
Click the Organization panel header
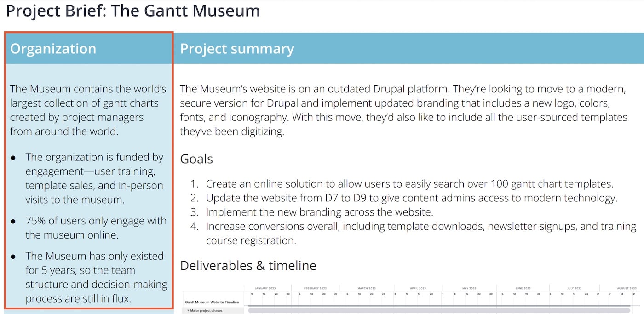[x=53, y=48]
